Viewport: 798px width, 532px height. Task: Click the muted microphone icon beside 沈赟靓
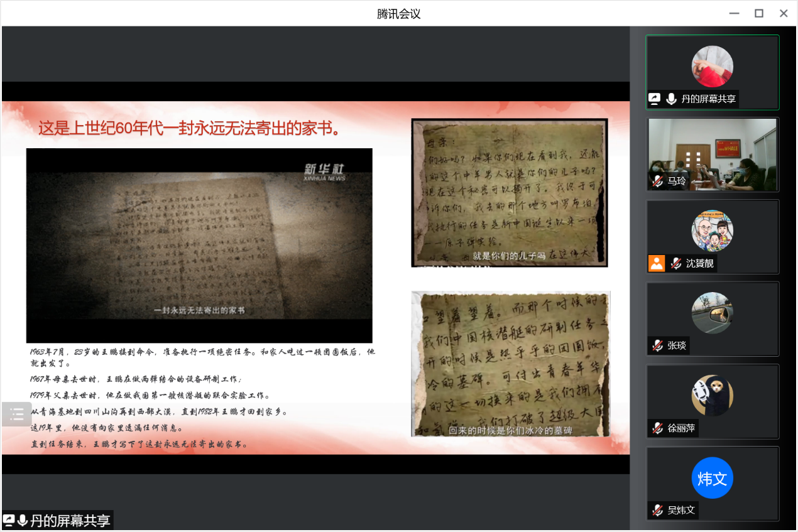pyautogui.click(x=676, y=264)
